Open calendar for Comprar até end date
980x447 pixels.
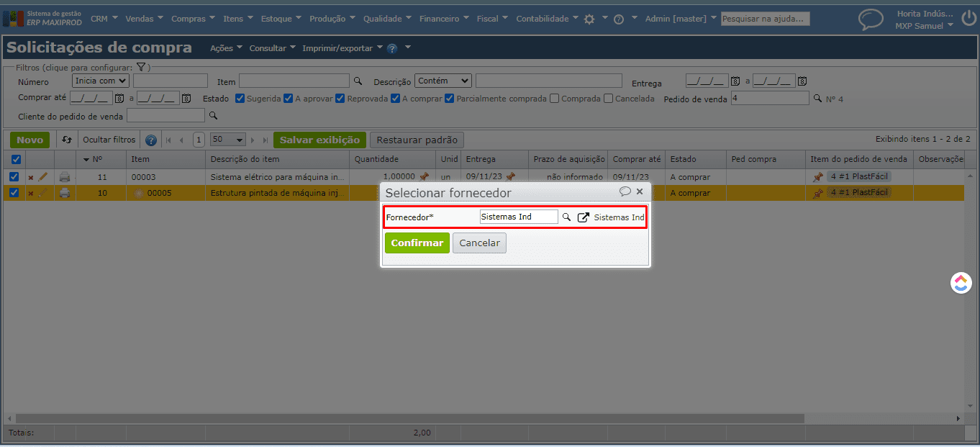point(186,98)
